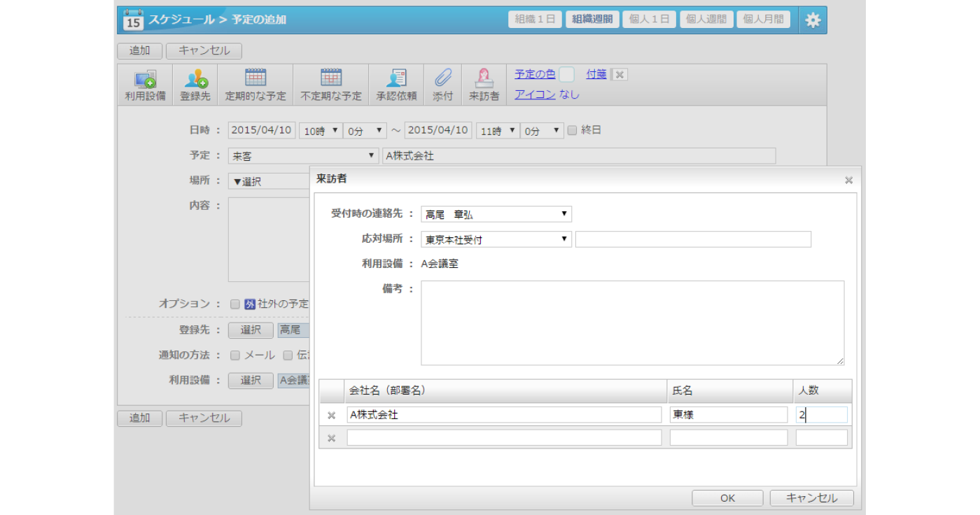The width and height of the screenshot is (980, 515).
Task: Toggle the 社外の予定 option checkbox
Action: pos(235,304)
